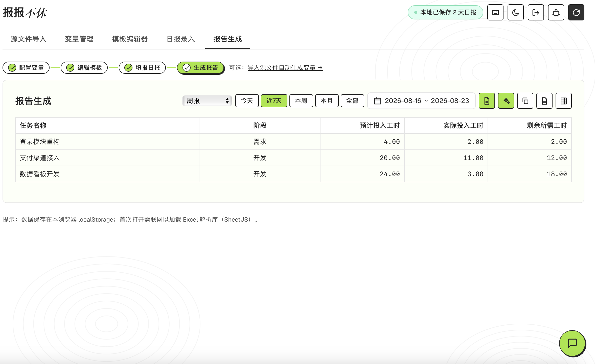Click the 预计投入工时 column header
595x364 pixels.
(362, 125)
